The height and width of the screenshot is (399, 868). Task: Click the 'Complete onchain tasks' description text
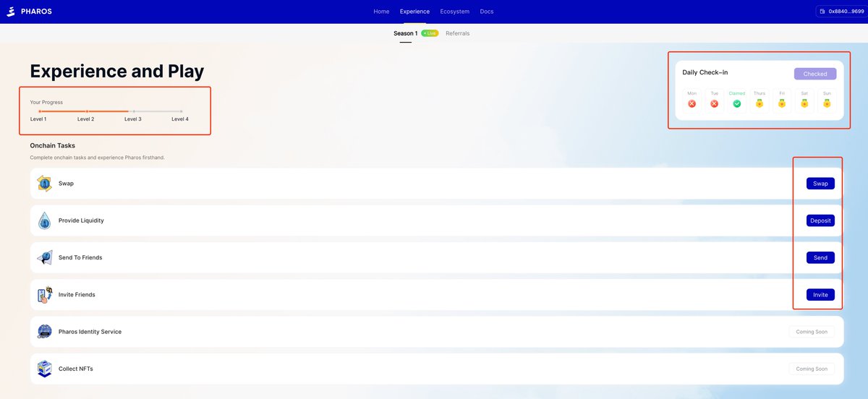tap(98, 158)
